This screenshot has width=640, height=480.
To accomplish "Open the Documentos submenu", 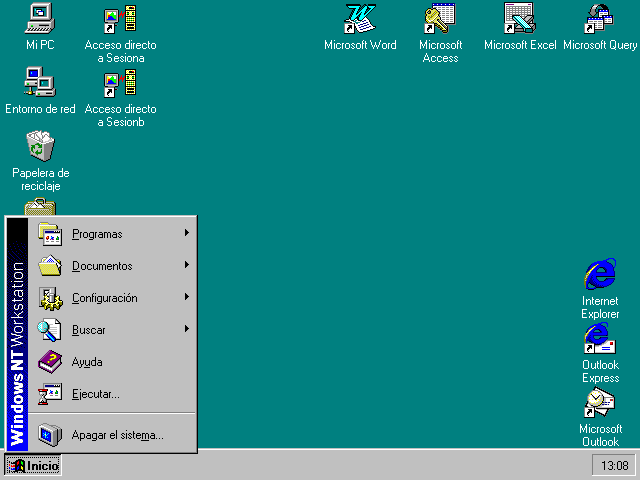I will click(x=113, y=266).
